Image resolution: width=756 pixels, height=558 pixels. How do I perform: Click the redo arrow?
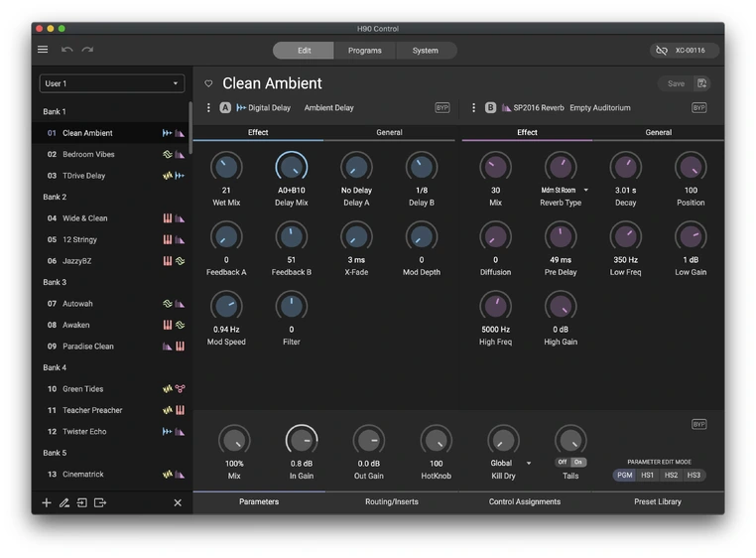click(87, 50)
